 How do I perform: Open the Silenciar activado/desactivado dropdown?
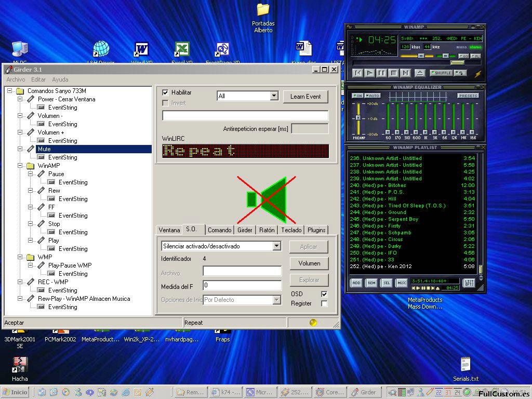277,246
